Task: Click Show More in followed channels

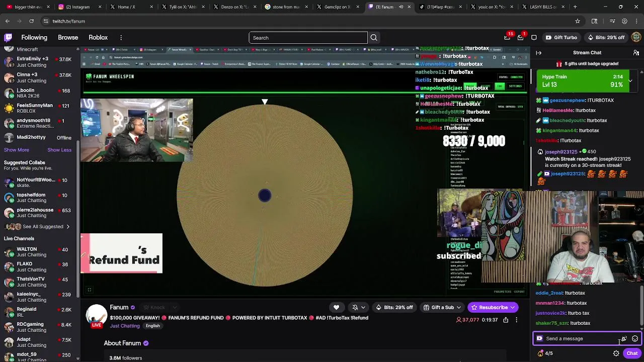Action: [x=17, y=150]
